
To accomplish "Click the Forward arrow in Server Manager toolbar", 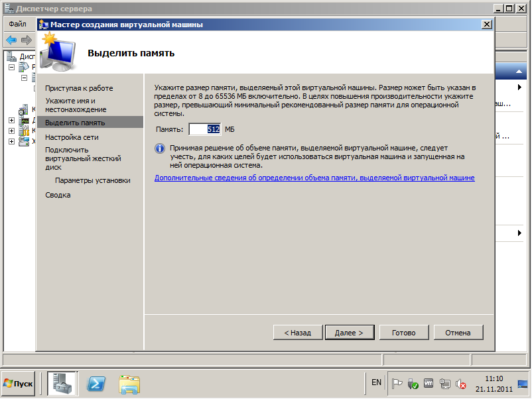I will click(26, 40).
